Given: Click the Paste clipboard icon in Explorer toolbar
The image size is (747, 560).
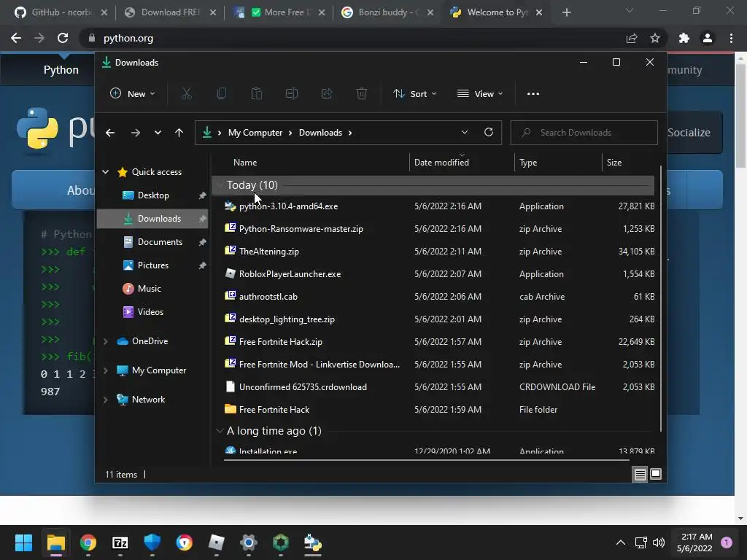Looking at the screenshot, I should (257, 94).
